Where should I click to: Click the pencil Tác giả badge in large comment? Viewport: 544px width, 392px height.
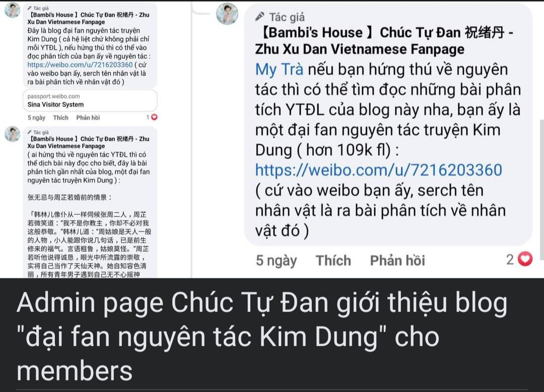coord(280,17)
